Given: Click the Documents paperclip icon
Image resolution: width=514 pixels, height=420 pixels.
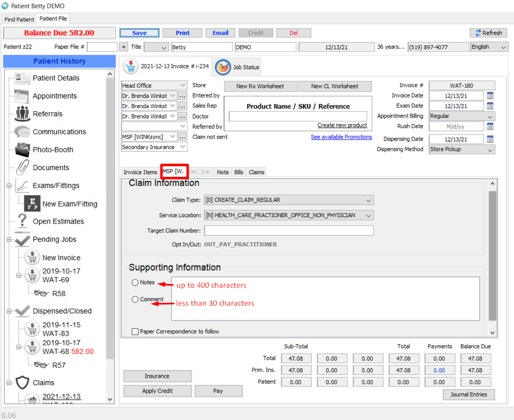Looking at the screenshot, I should [x=22, y=168].
